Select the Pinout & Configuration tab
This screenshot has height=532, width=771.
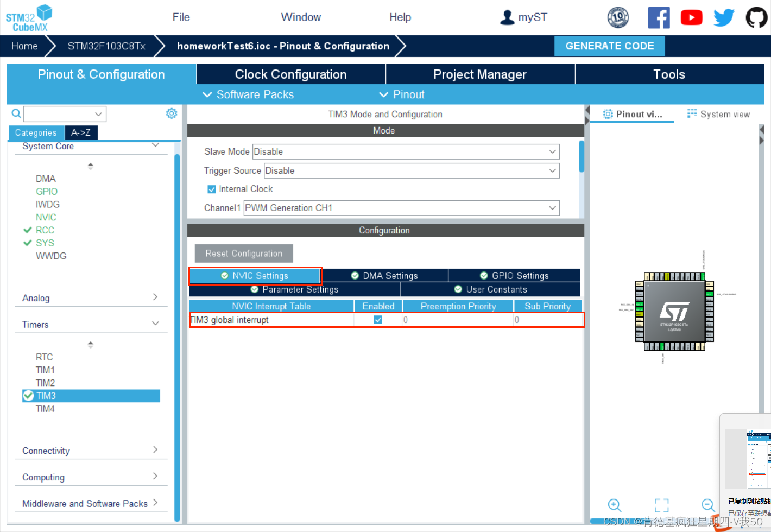pos(101,74)
